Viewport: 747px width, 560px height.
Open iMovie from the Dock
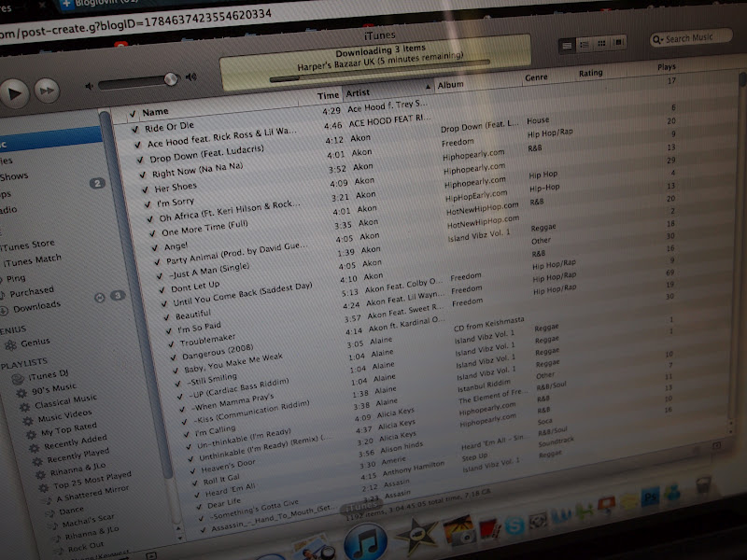[x=416, y=535]
